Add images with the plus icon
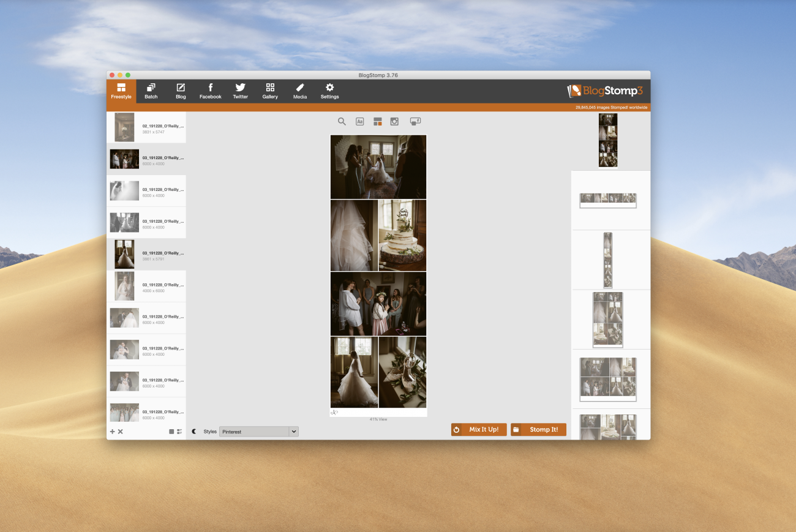The height and width of the screenshot is (532, 796). coord(112,432)
